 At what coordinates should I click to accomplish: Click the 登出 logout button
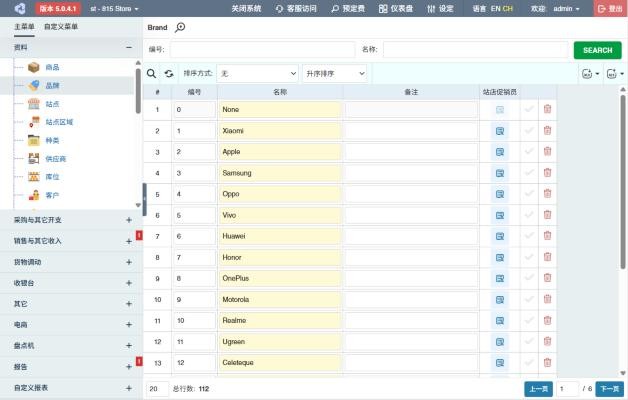610,8
